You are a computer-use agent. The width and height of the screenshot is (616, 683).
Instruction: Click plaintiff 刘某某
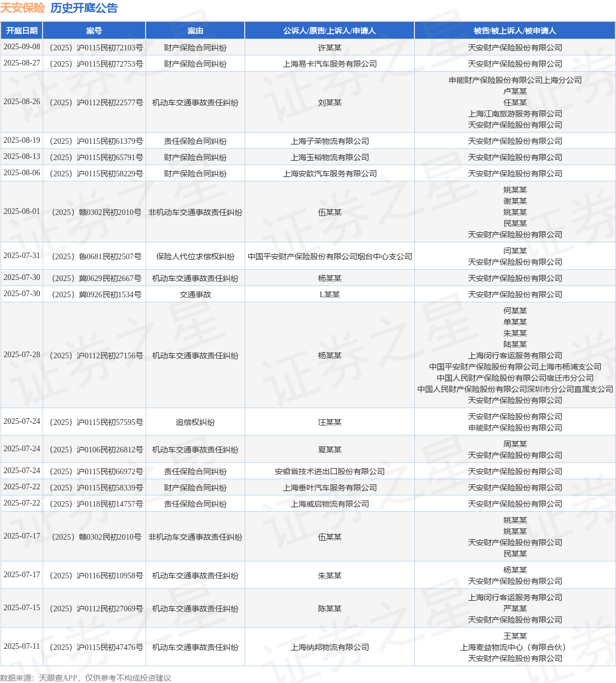[330, 102]
